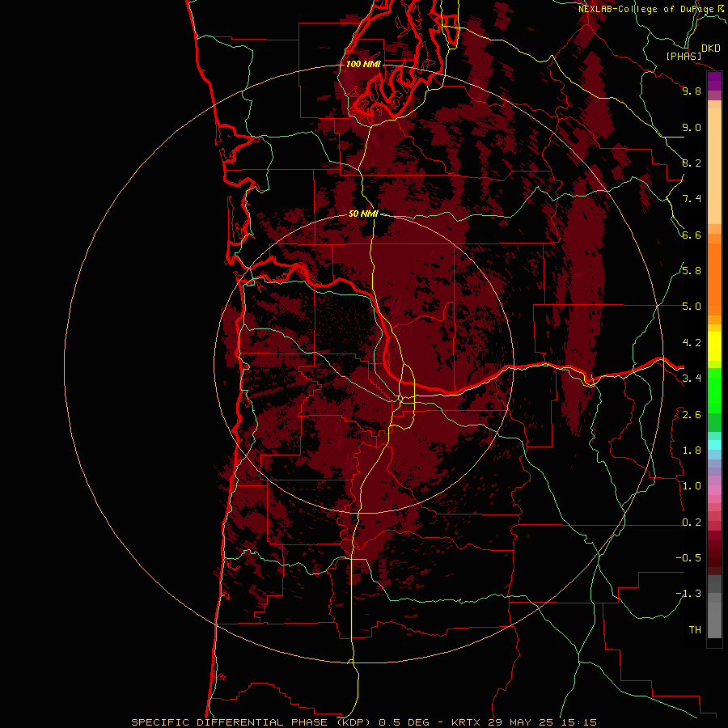Click the 7.4 scale value

(x=692, y=199)
